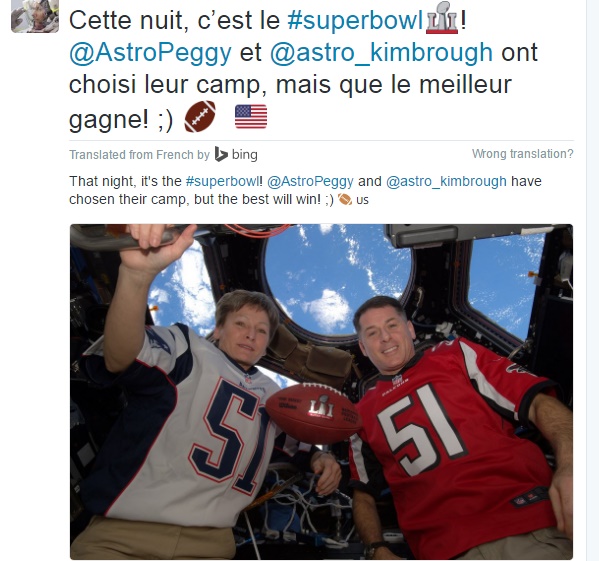Open the #superbowl hashtag in French tweet
Viewport: 599px width, 561px height.
pyautogui.click(x=356, y=20)
